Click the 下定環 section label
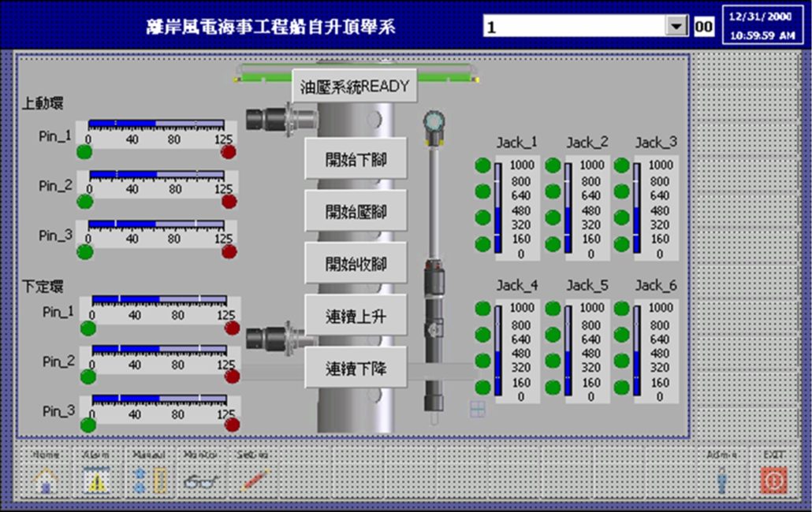 (x=43, y=287)
